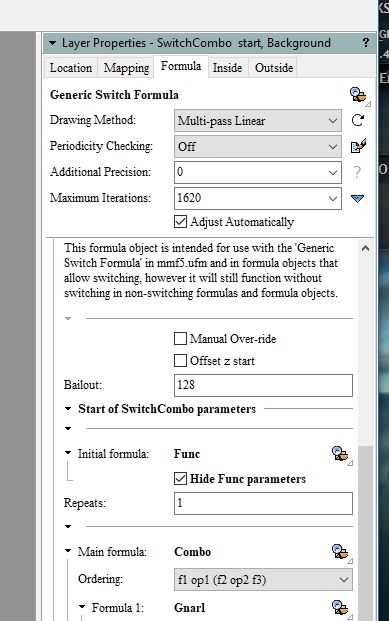The image size is (389, 621).
Task: Click the scroll up arrow of parameter list
Action: (x=365, y=248)
